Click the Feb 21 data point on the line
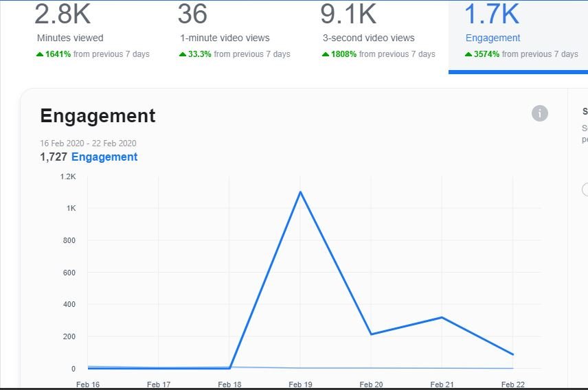Screen dimensions: 588x390 442,318
